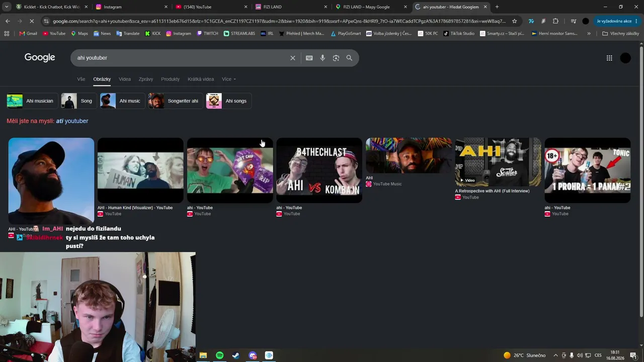Open the 'Human Kind [Visualizer]' image result
The width and height of the screenshot is (644, 362).
point(140,170)
